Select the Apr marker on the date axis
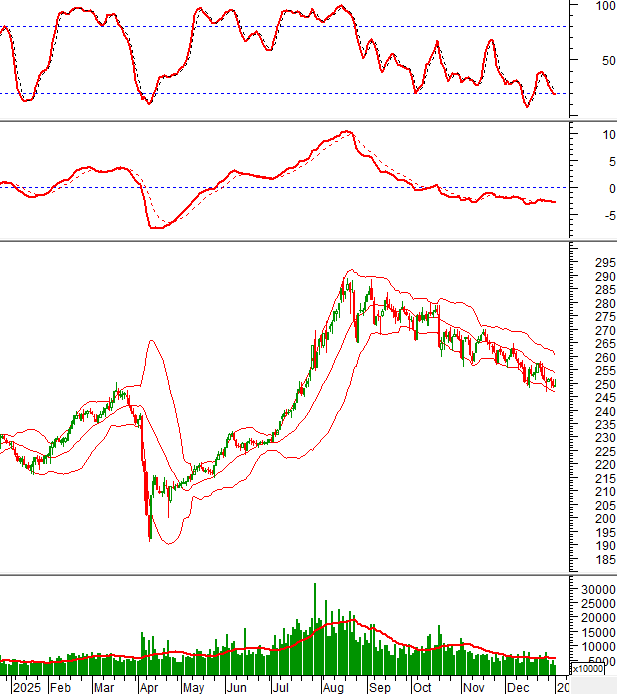The image size is (617, 694). (150, 687)
